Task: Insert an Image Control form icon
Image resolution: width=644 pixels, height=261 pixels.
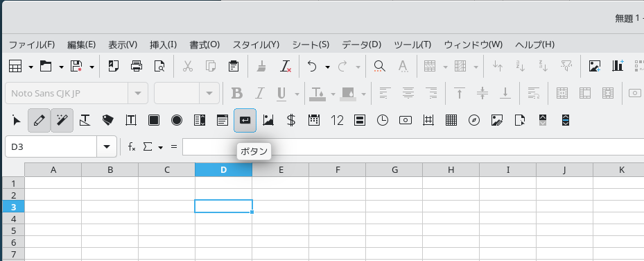Action: coord(497,120)
